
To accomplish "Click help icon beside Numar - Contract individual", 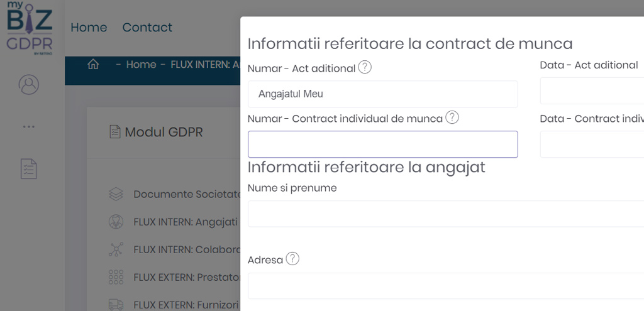I will [x=452, y=117].
